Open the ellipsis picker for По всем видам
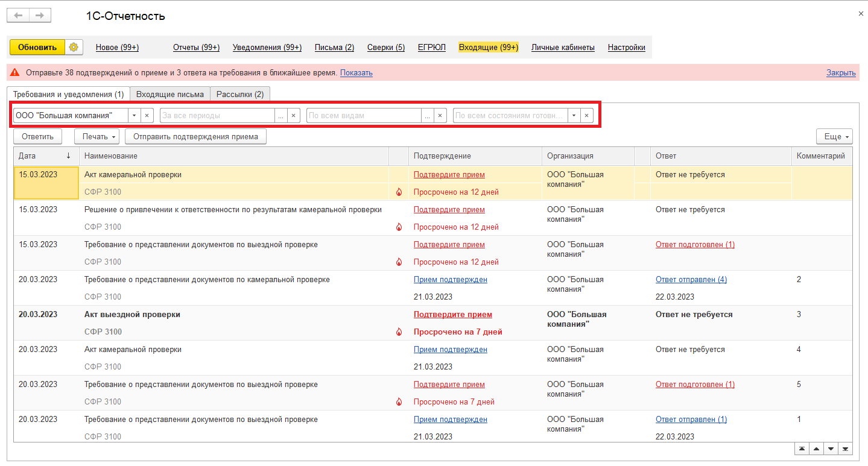The width and height of the screenshot is (868, 466). pos(427,115)
